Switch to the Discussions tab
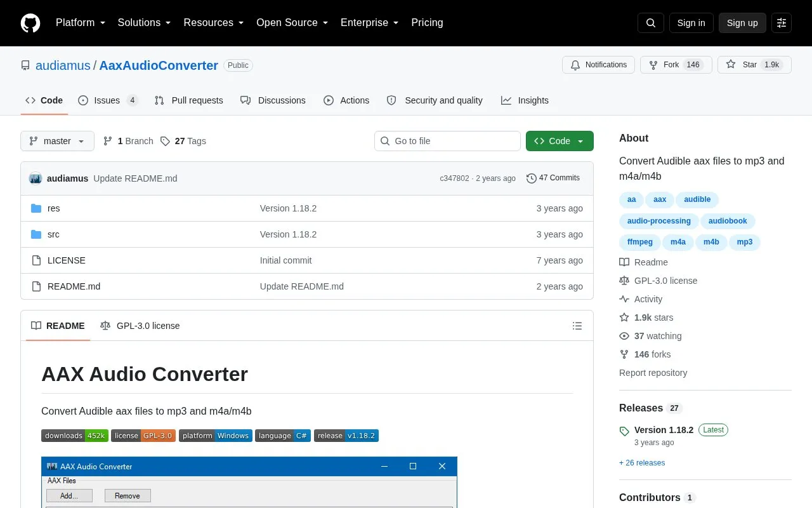 [x=273, y=100]
